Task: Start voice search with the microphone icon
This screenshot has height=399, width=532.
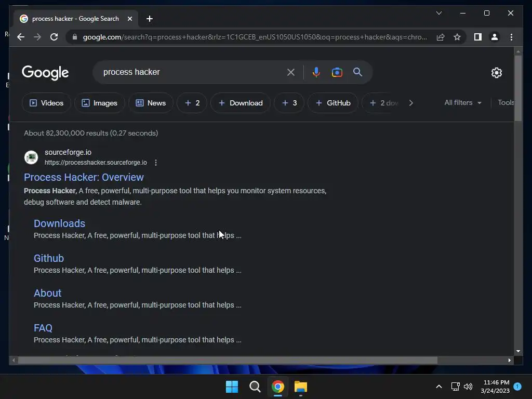Action: click(316, 72)
